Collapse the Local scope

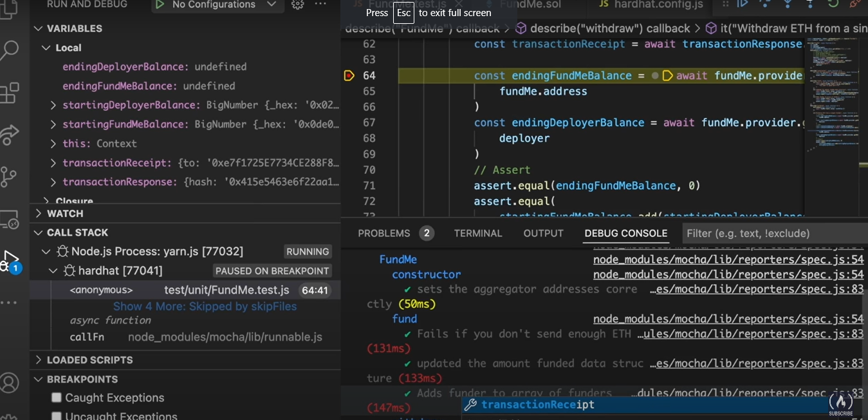coord(46,48)
